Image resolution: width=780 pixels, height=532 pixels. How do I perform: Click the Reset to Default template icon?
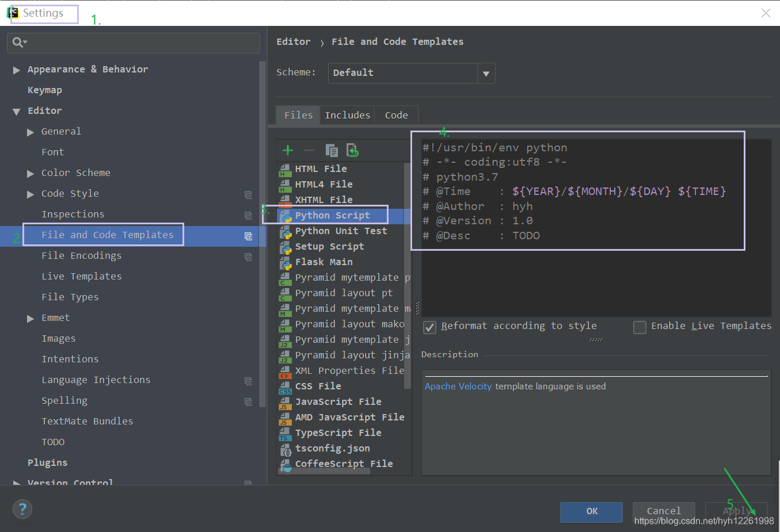[x=352, y=151]
